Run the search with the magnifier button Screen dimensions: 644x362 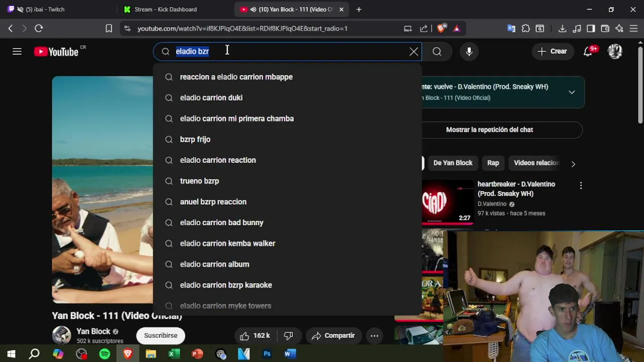point(437,51)
